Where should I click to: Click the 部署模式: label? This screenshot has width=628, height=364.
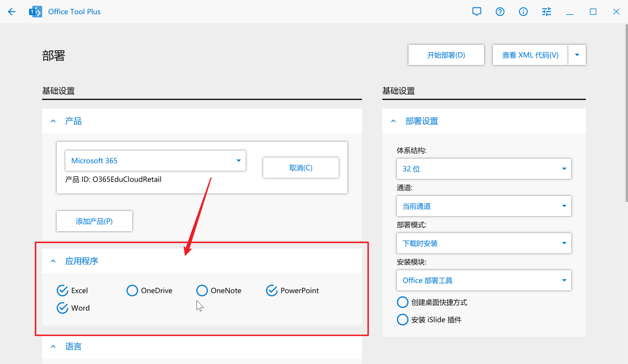(x=412, y=225)
